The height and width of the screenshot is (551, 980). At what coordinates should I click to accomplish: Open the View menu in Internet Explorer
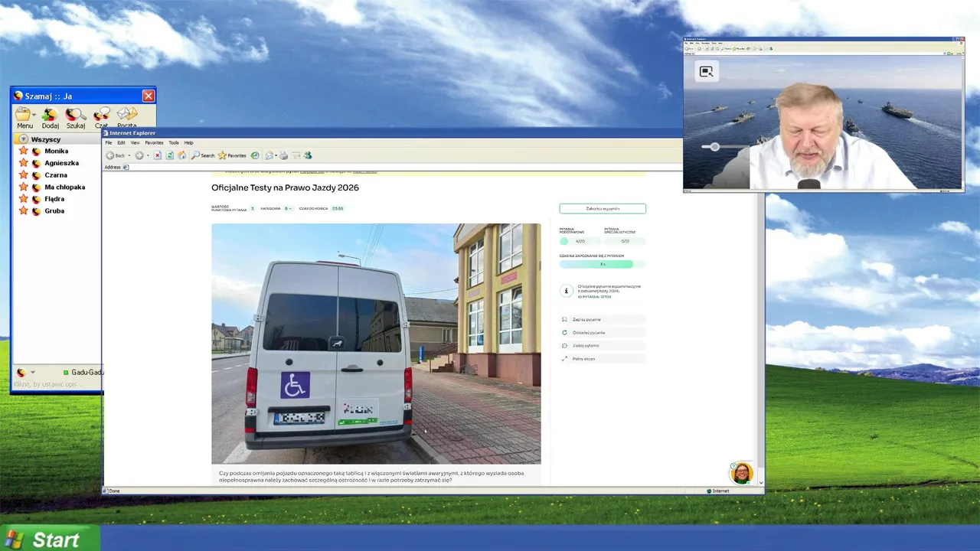coord(135,142)
